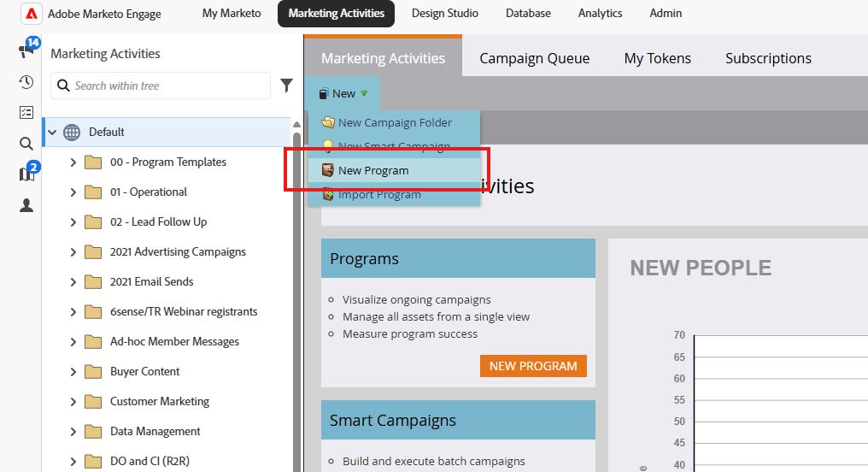
Task: Open the guide map icon with badge 2
Action: (26, 174)
